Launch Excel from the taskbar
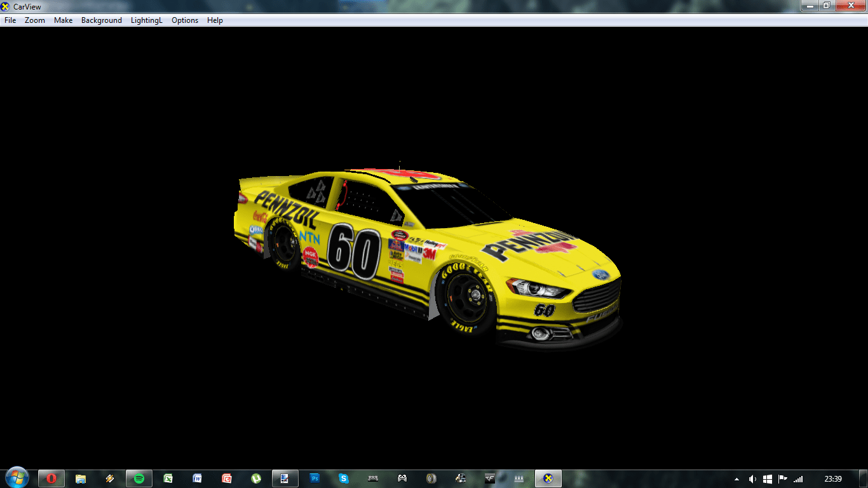Image resolution: width=868 pixels, height=488 pixels. [x=168, y=478]
